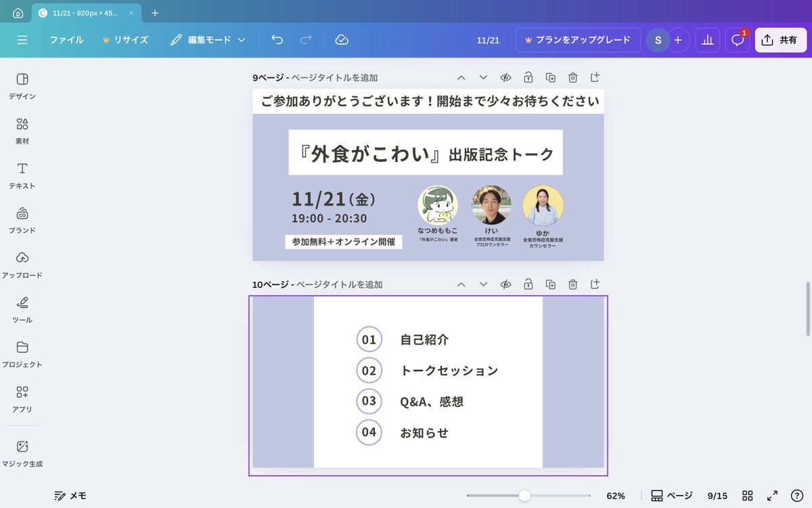Open the comments speech bubble icon

[738, 40]
